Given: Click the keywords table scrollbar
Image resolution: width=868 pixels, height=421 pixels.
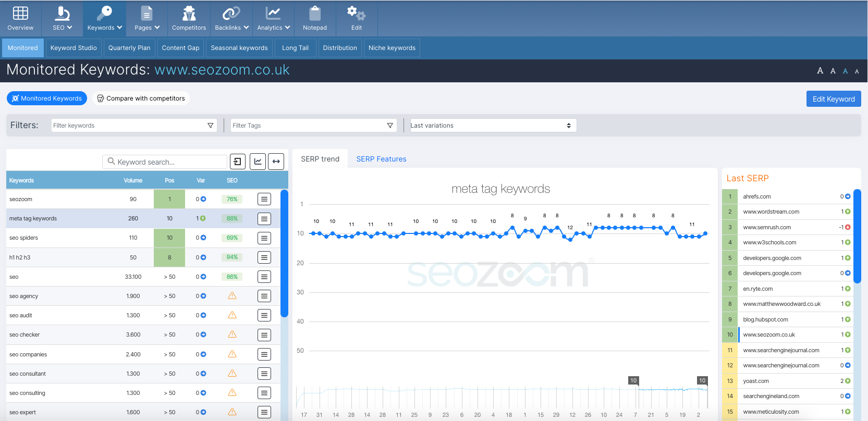Looking at the screenshot, I should [x=284, y=253].
